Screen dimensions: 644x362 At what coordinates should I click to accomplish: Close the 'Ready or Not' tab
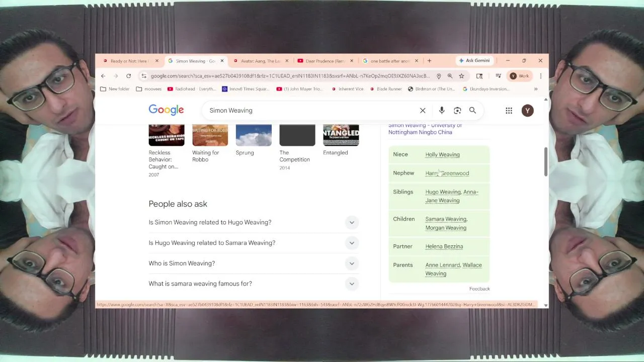pyautogui.click(x=157, y=61)
